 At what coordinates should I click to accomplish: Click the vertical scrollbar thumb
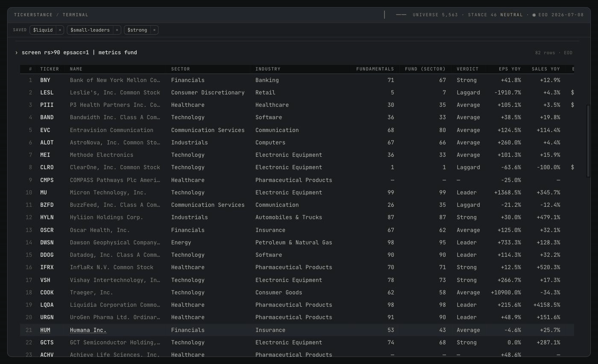pyautogui.click(x=588, y=141)
